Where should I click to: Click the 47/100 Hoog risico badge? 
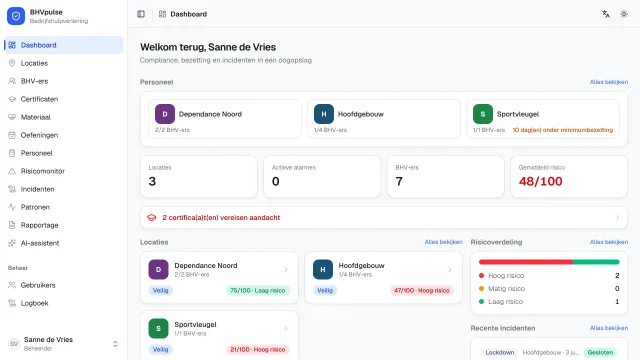[x=422, y=290]
